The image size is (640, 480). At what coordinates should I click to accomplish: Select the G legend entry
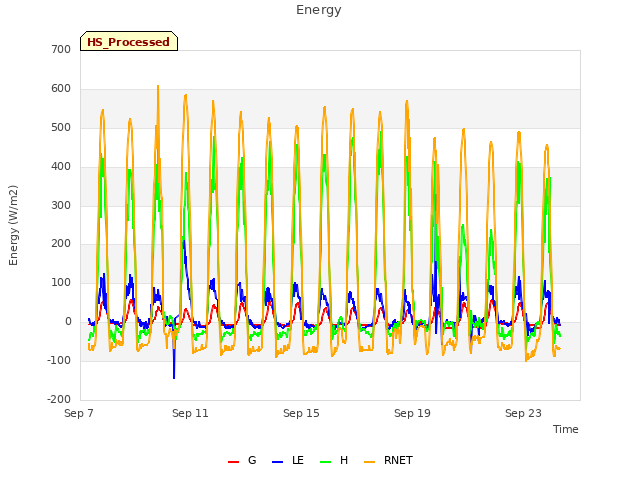pos(242,460)
